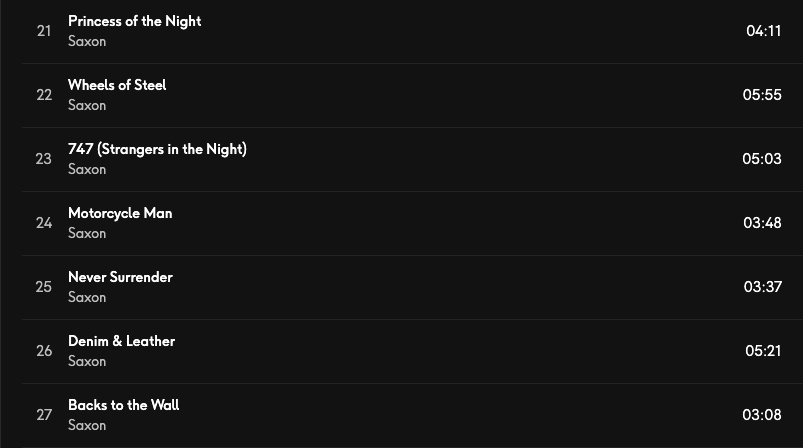
Task: Click Saxon artist name under Backs to the Wall
Action: click(87, 425)
